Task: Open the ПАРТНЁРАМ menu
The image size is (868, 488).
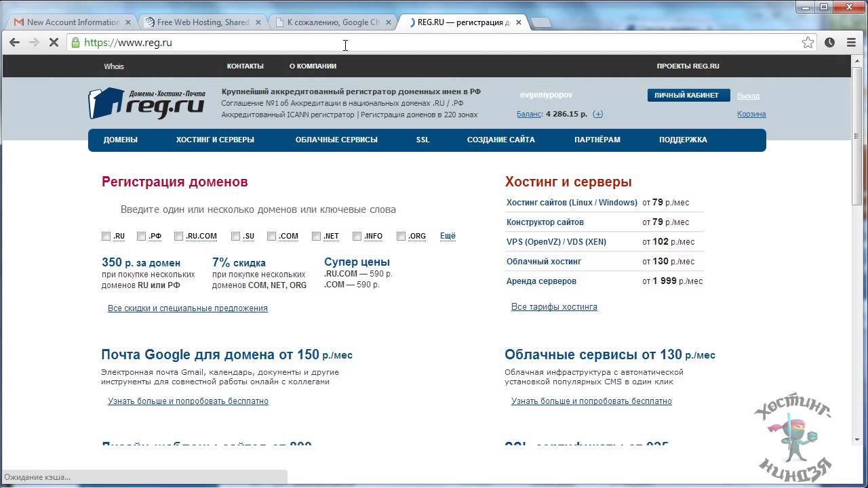Action: pyautogui.click(x=597, y=140)
